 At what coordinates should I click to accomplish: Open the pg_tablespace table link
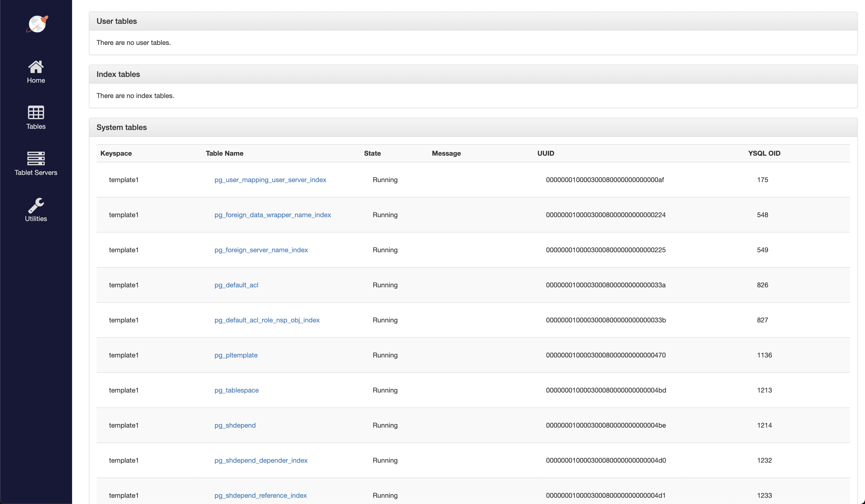(236, 390)
